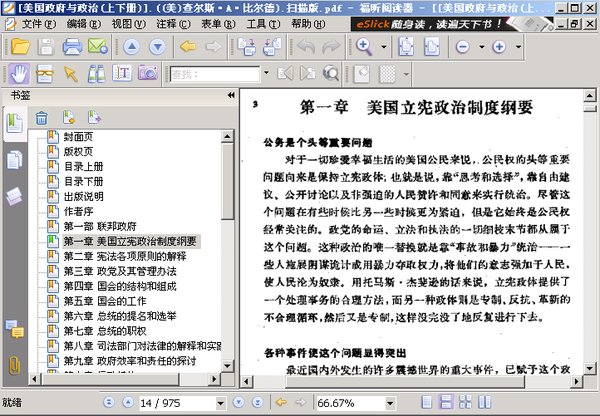Click the eSlick advertisement banner
The image size is (600, 416).
[452, 24]
